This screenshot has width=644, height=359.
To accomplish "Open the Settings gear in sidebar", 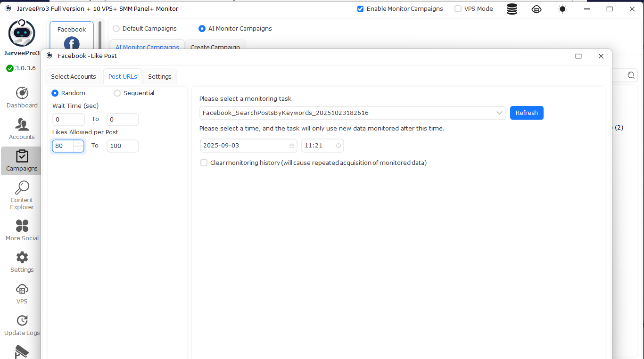I will 22,258.
